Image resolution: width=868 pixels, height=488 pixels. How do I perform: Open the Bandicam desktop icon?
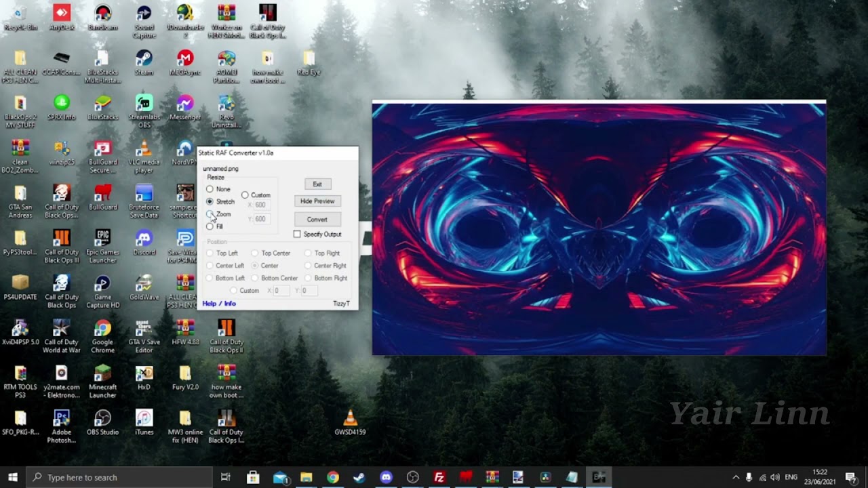click(x=102, y=18)
